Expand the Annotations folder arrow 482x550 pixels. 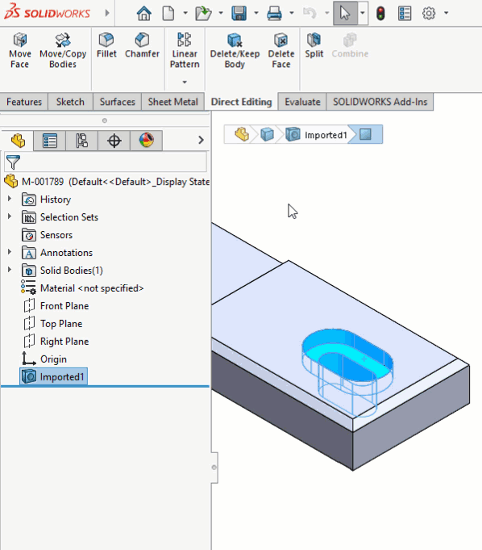[9, 252]
